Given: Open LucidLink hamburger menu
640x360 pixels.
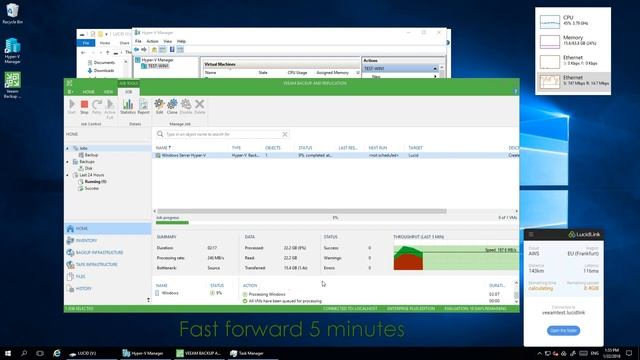Looking at the screenshot, I should click(x=531, y=234).
